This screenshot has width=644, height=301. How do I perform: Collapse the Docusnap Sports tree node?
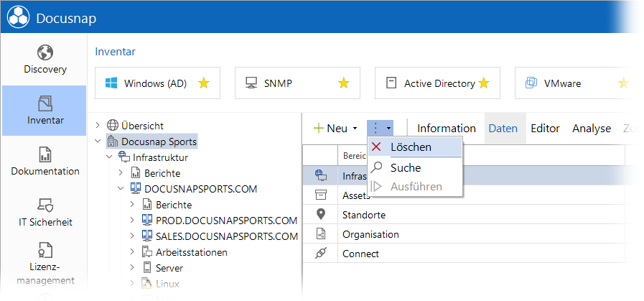pyautogui.click(x=98, y=142)
